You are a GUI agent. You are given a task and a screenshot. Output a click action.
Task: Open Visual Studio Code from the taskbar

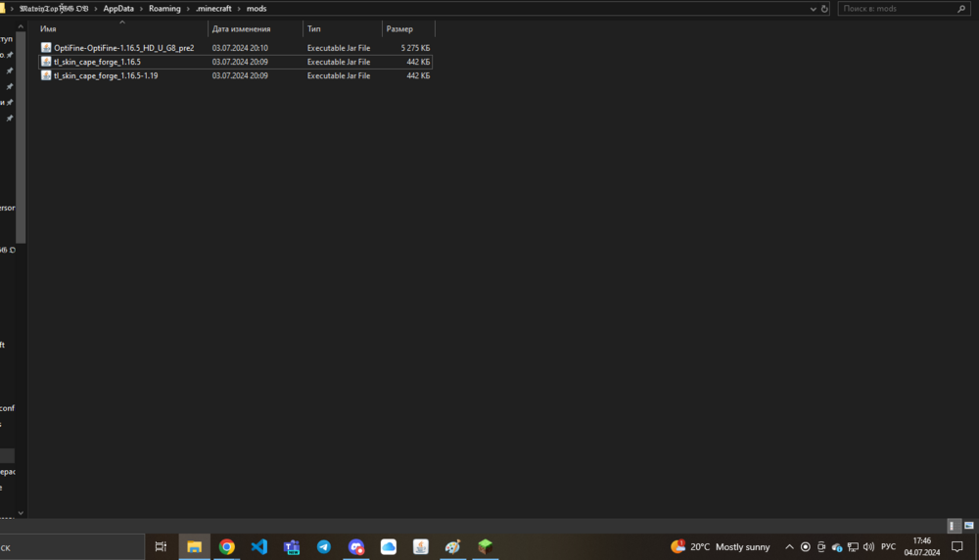click(259, 547)
